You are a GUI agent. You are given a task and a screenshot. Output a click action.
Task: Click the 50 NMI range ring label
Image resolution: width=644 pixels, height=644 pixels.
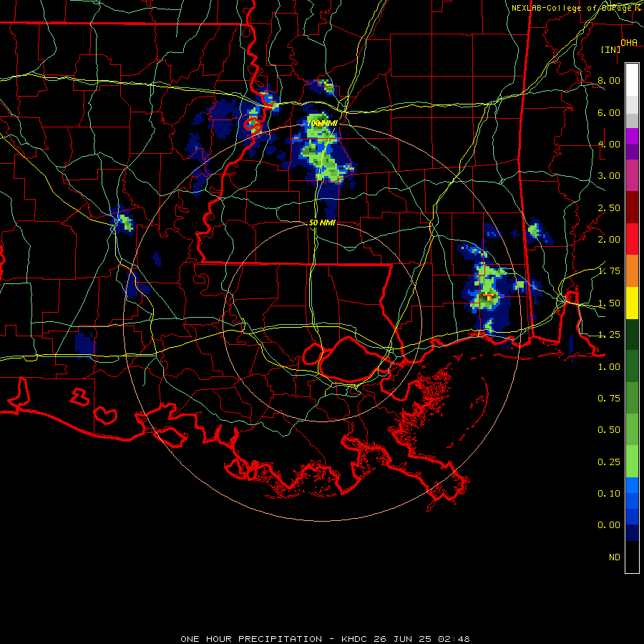pyautogui.click(x=322, y=223)
